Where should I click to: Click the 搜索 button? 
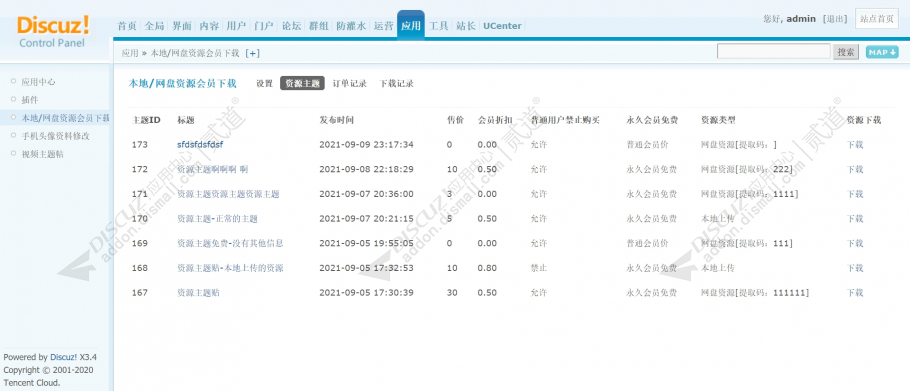846,52
